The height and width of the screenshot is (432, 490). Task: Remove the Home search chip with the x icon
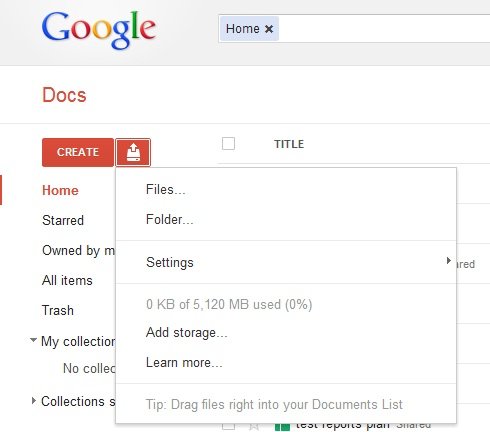click(x=269, y=29)
